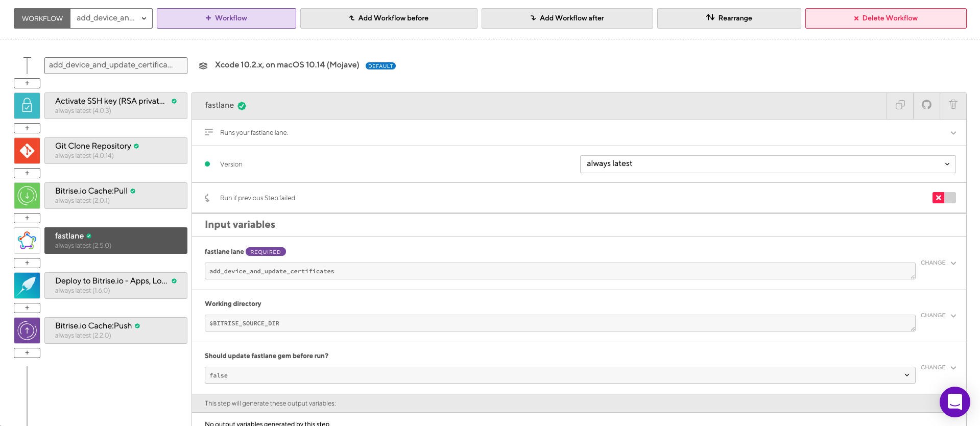Expand the fastlane step description chevron
The height and width of the screenshot is (426, 980).
[x=953, y=133]
